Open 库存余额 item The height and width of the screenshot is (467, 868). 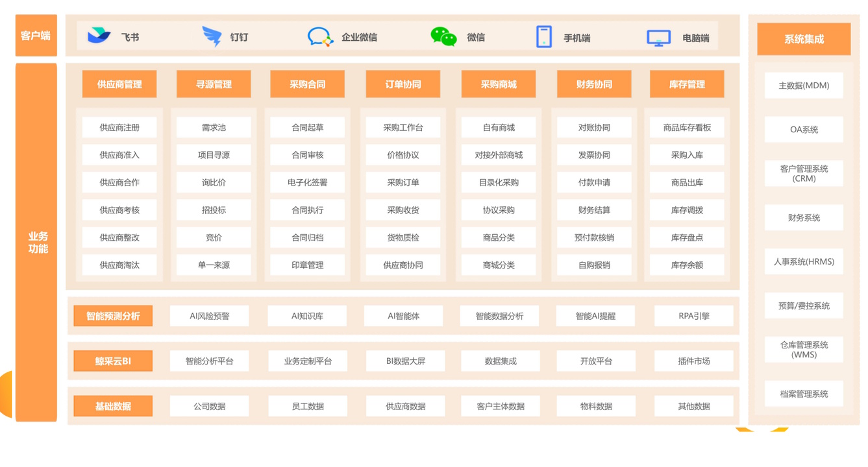pyautogui.click(x=687, y=265)
